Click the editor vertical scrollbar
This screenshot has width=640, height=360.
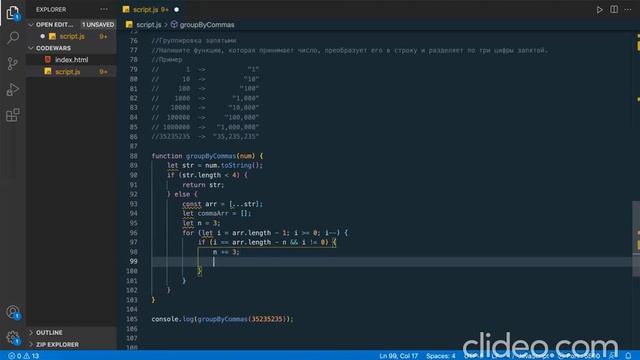[636, 239]
